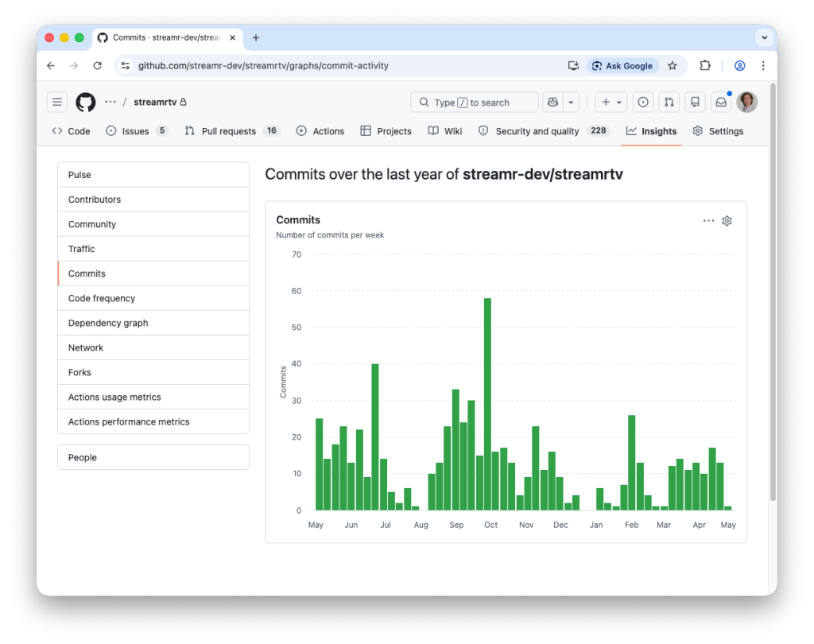Open your pull requests icon in header
The image size is (814, 644).
(x=669, y=103)
